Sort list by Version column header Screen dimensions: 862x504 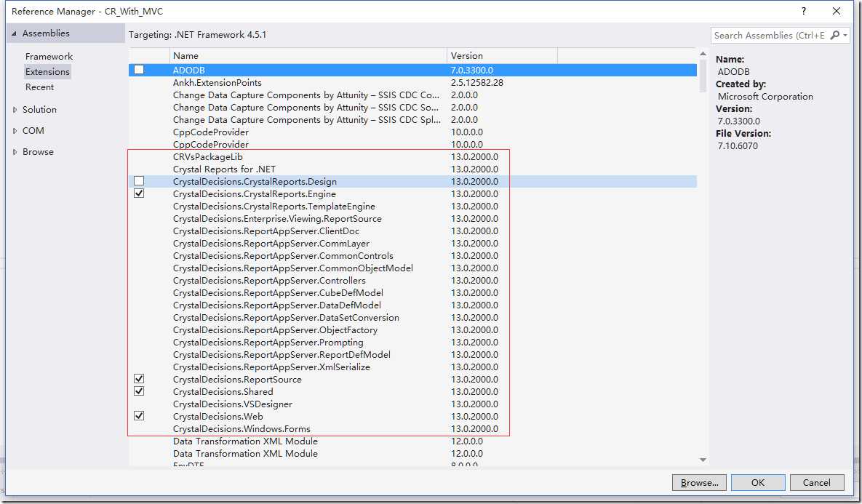pyautogui.click(x=502, y=55)
